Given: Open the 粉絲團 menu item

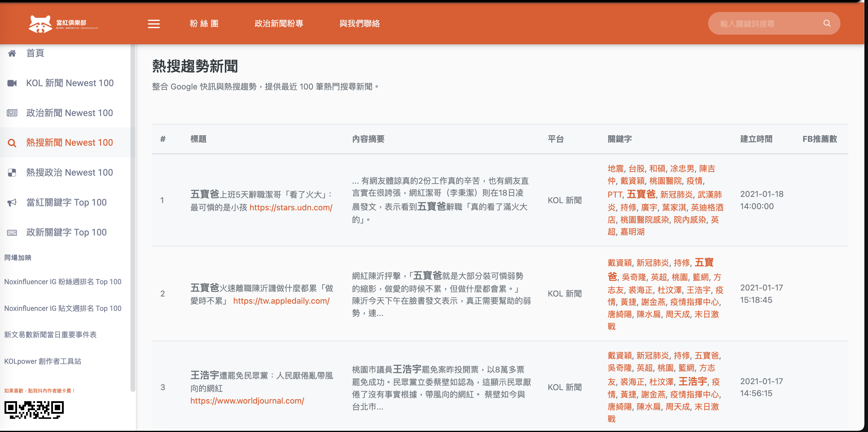Looking at the screenshot, I should tap(204, 24).
